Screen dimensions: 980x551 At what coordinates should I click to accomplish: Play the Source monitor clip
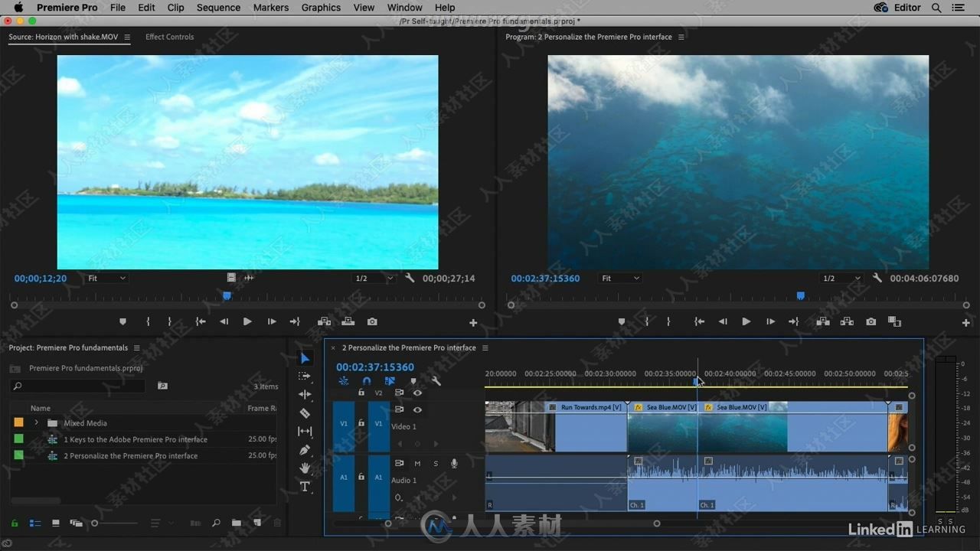pyautogui.click(x=247, y=322)
